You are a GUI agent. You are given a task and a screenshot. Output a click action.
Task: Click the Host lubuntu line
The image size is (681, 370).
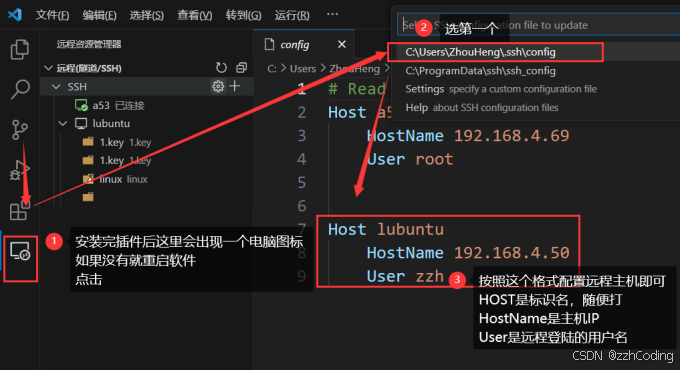(386, 229)
